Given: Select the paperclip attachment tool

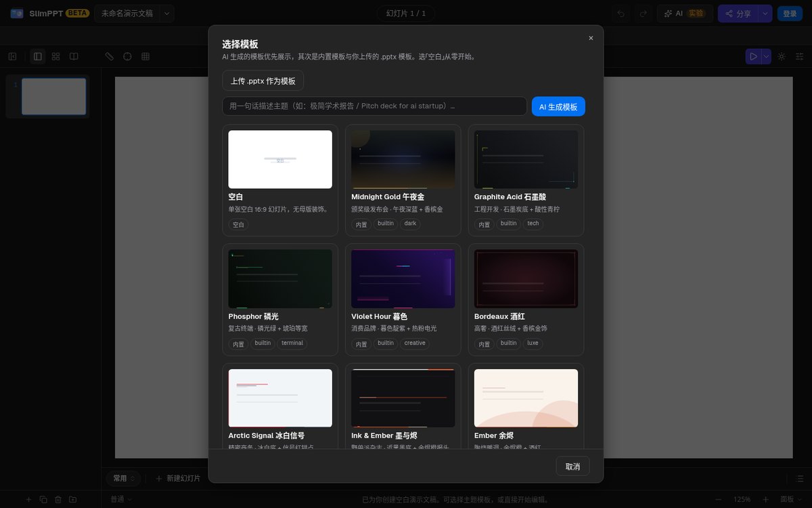Looking at the screenshot, I should click(110, 56).
